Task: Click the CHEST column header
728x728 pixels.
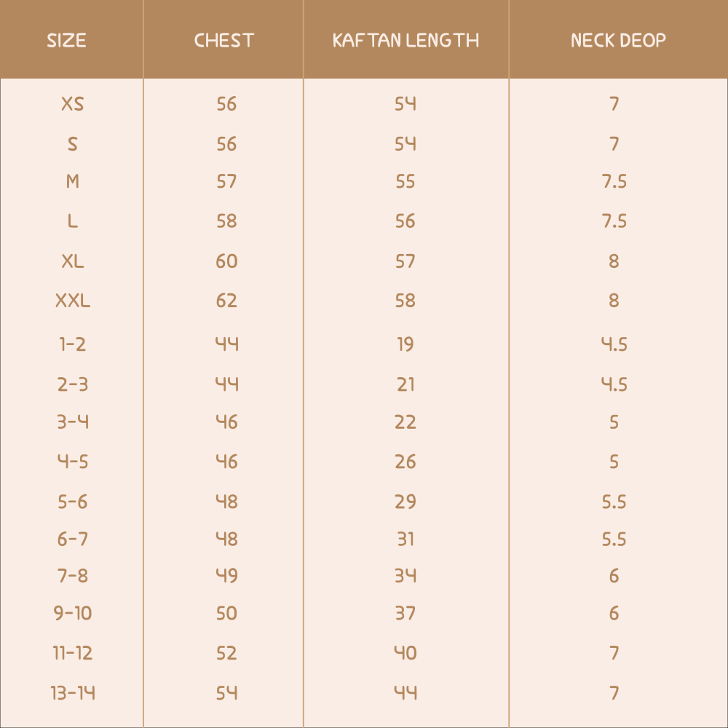Action: click(x=224, y=40)
